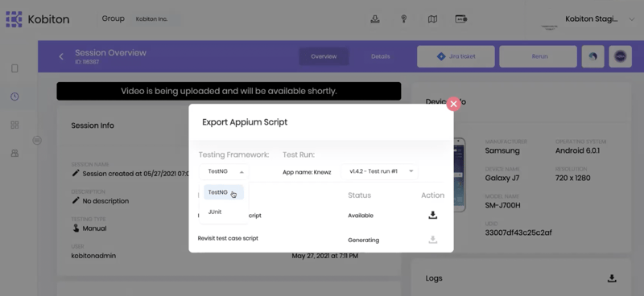The height and width of the screenshot is (296, 644).
Task: Click the May 27, 2021 at 7:11 PM timestamp
Action: [325, 256]
